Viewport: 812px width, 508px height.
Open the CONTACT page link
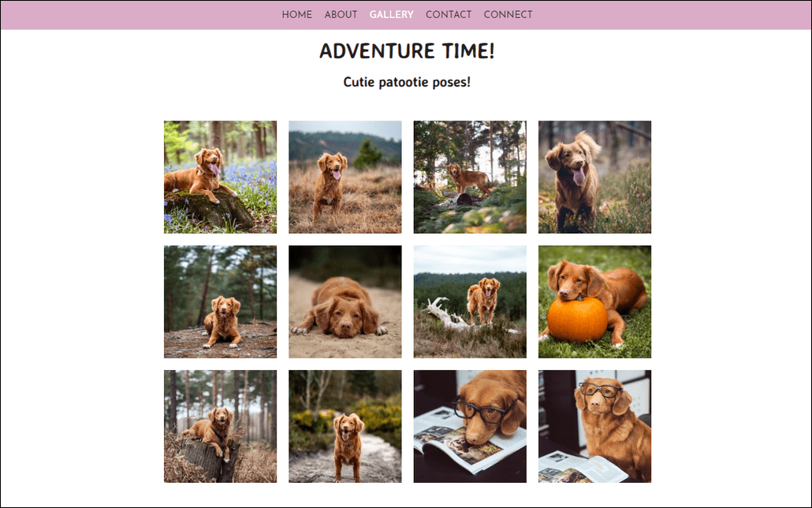449,14
